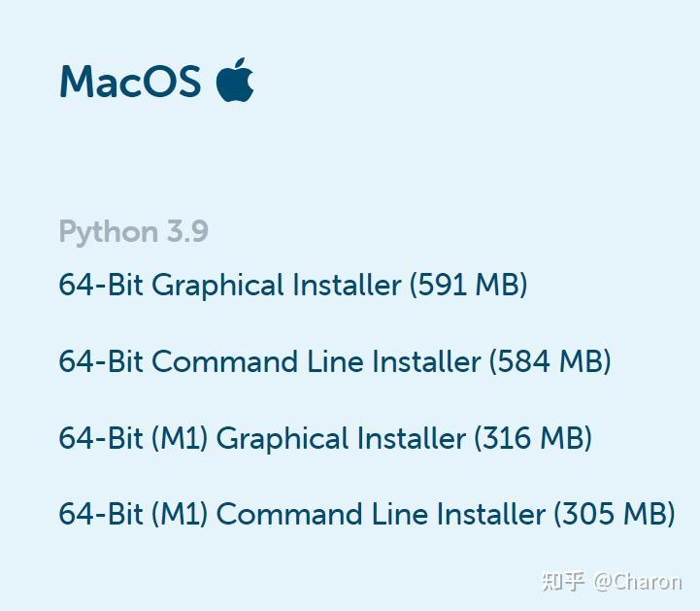Click the "(584 MB)" file size text
The height and width of the screenshot is (611, 700).
click(550, 361)
